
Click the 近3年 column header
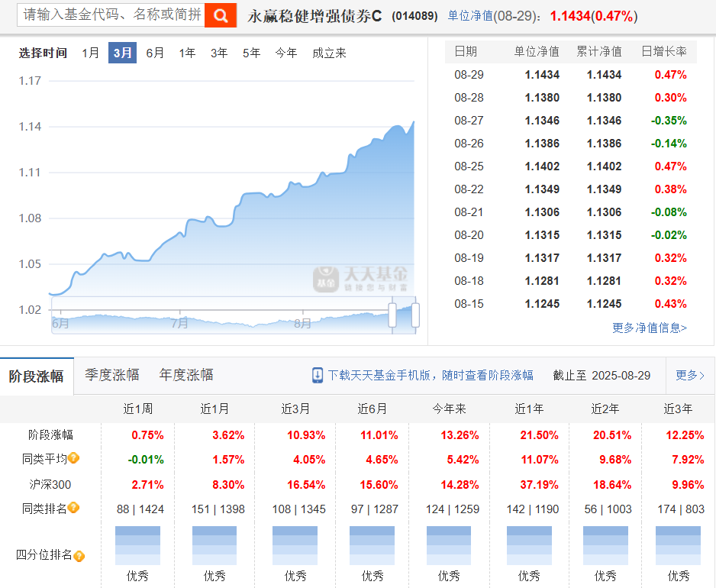coord(678,409)
